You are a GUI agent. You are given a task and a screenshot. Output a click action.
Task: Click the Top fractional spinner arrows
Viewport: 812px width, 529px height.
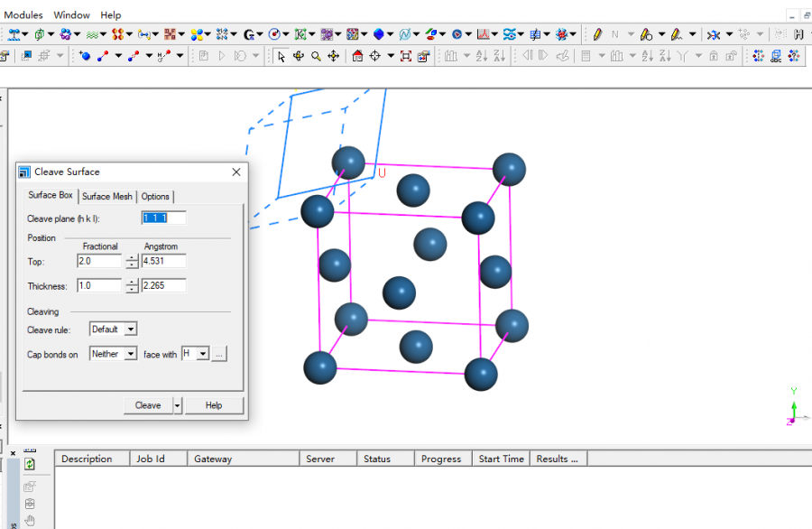click(x=132, y=261)
